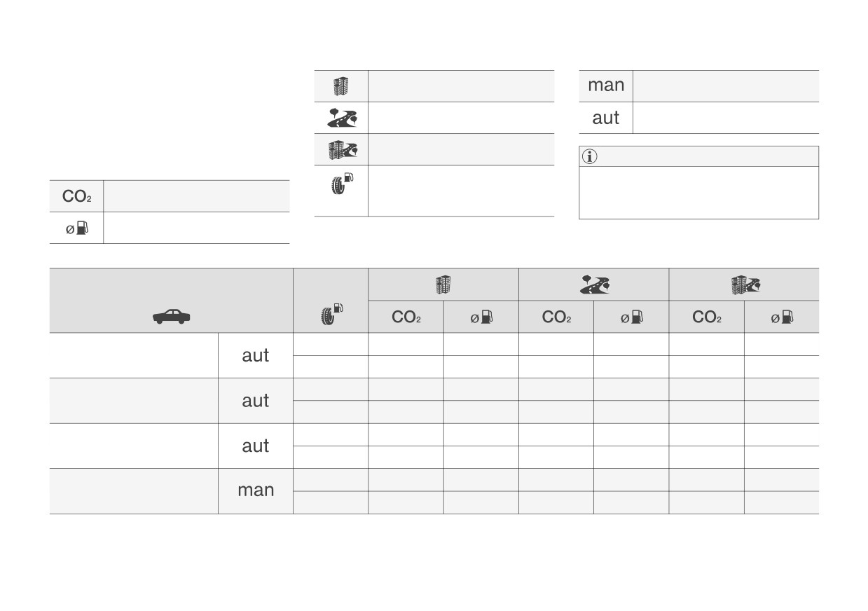Select the tyre with fuel pump legend icon
Viewport: 868px width, 611px height.
point(341,184)
